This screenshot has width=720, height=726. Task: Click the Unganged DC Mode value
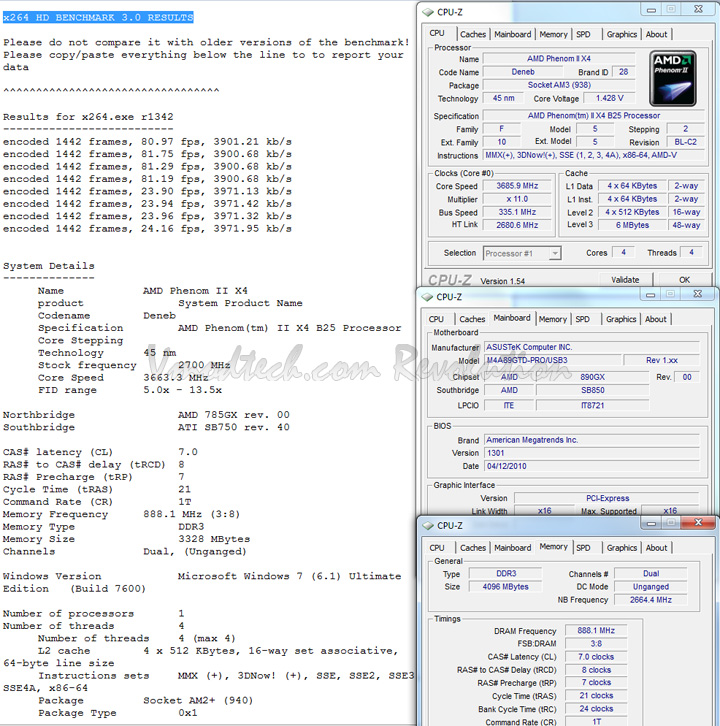point(651,587)
